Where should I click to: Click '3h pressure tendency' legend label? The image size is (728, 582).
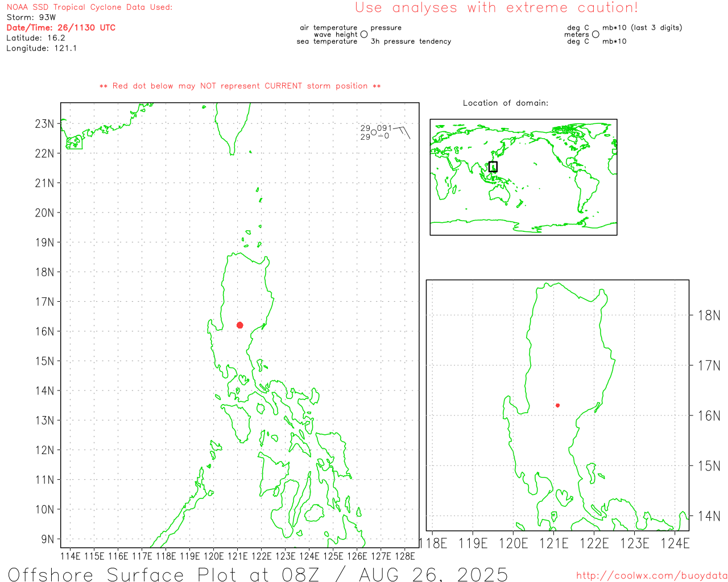(411, 41)
